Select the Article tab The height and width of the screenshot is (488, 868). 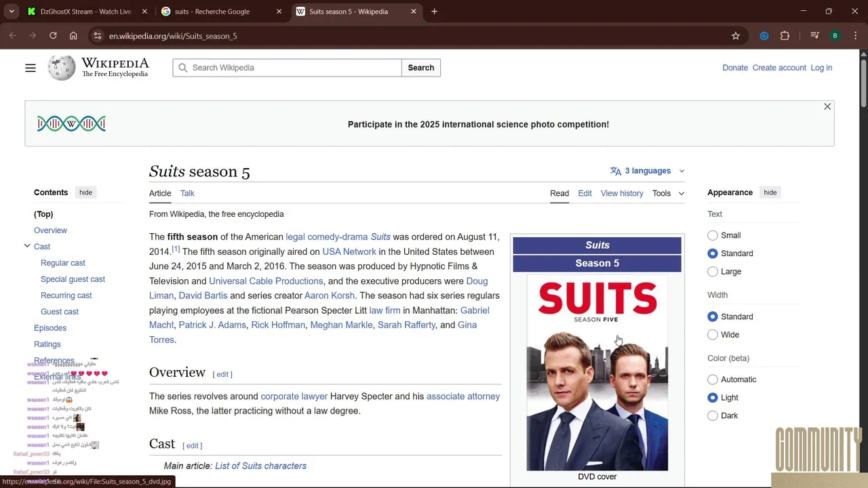pos(160,193)
